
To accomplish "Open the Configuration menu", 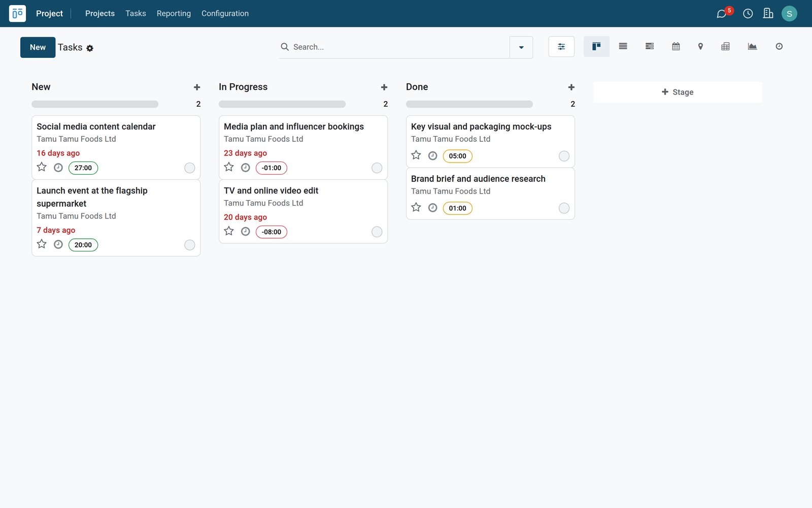I will (x=225, y=13).
